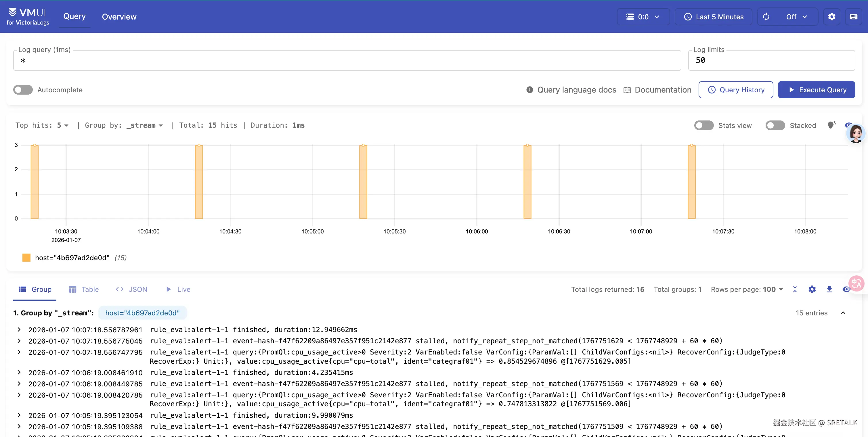This screenshot has height=437, width=868.
Task: Open the Top hits dropdown
Action: tap(63, 125)
